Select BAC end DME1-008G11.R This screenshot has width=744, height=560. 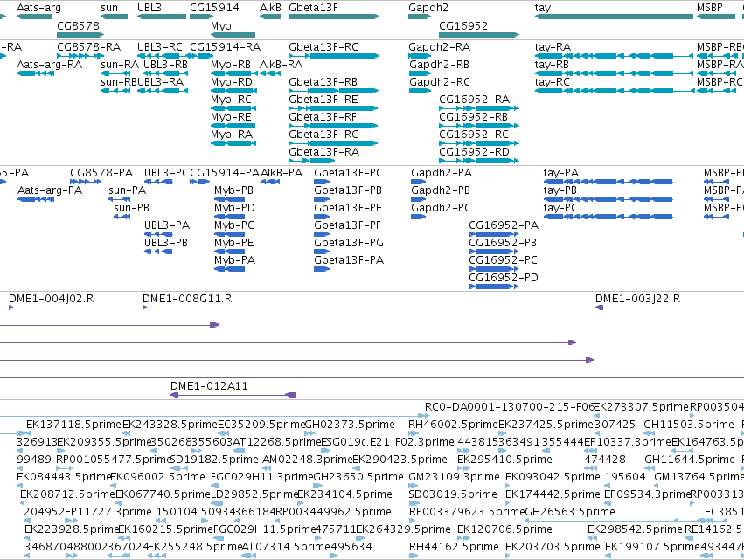coord(187,299)
